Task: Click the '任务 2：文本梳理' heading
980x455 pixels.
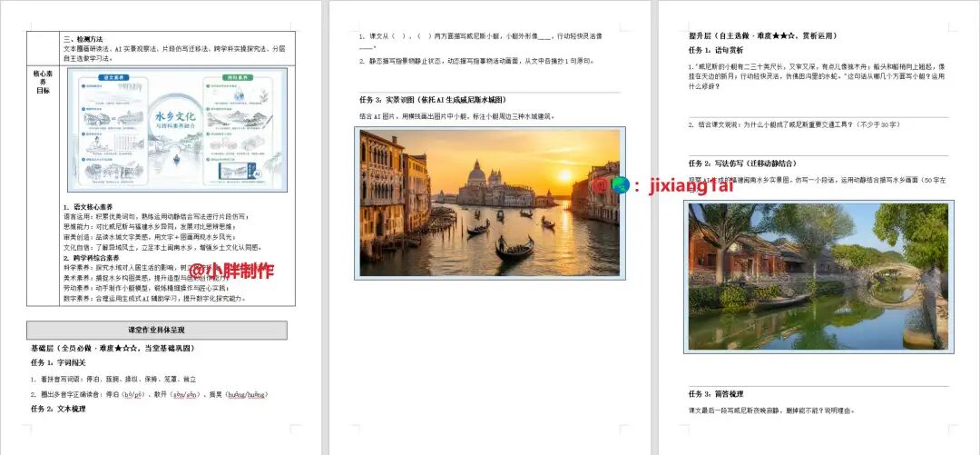Action: (x=58, y=410)
